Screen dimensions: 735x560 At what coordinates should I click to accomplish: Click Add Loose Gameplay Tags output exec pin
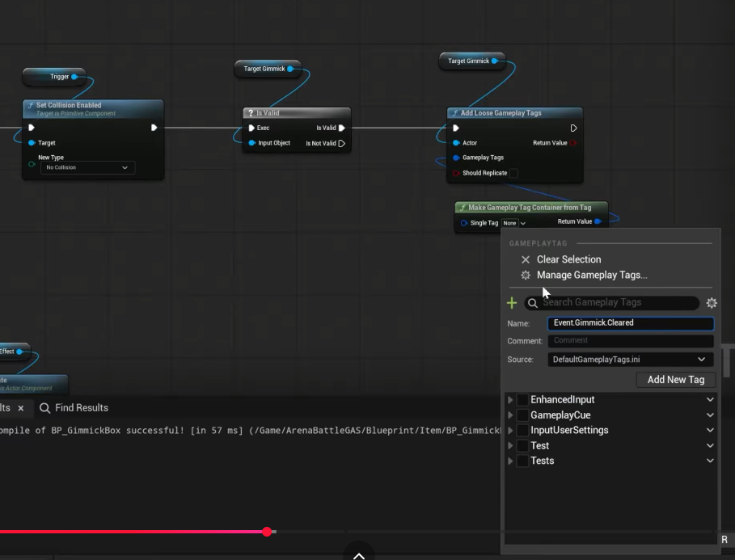pos(573,128)
